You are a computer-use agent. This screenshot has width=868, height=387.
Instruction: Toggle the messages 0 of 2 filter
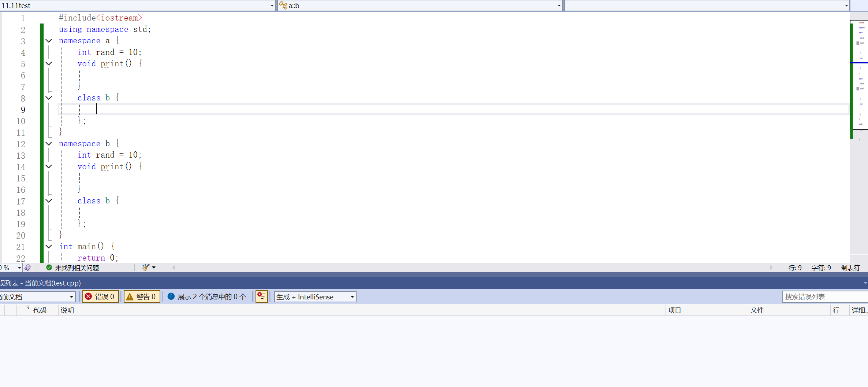[207, 296]
